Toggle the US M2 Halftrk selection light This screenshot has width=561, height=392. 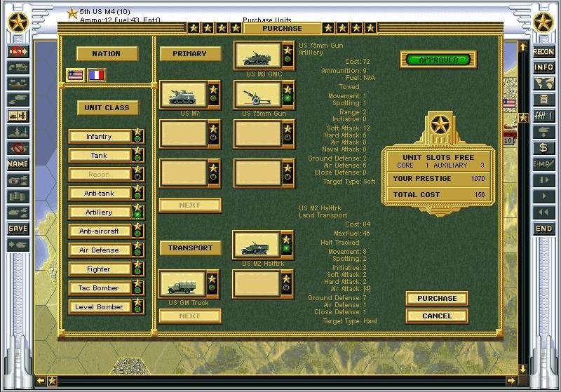click(x=287, y=249)
